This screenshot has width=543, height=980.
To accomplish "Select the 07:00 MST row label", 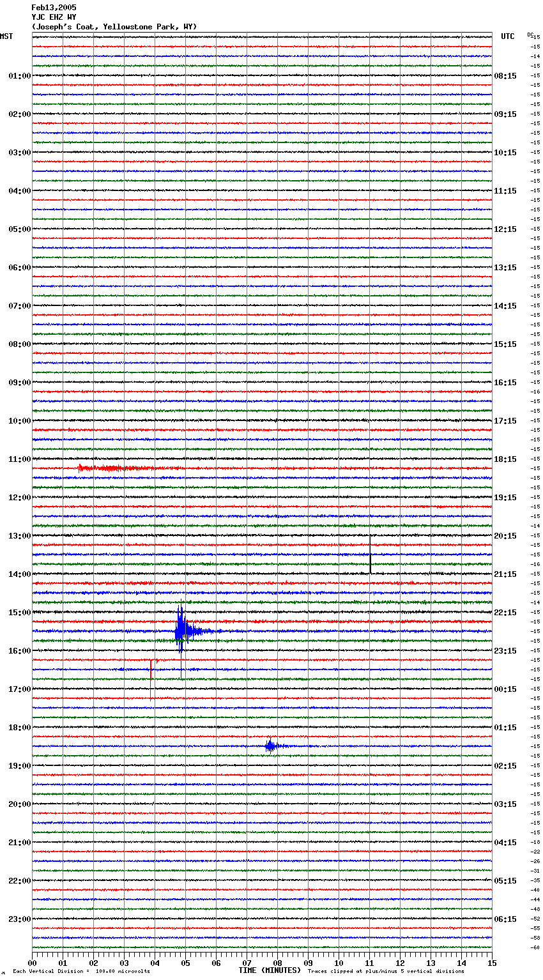I will click(x=19, y=306).
